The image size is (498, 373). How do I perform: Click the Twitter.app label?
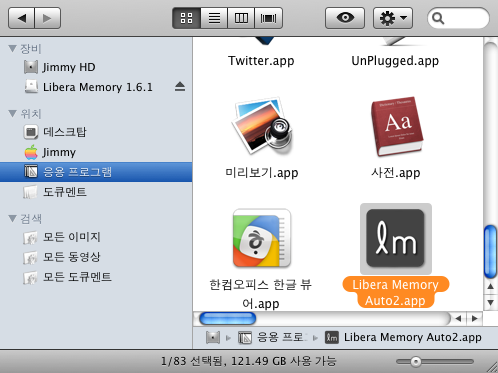pos(261,61)
